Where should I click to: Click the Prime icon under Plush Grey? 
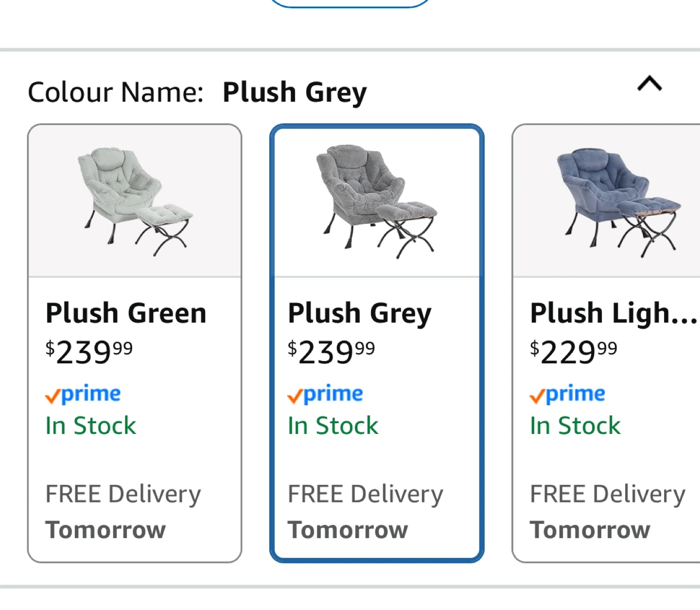(x=325, y=394)
